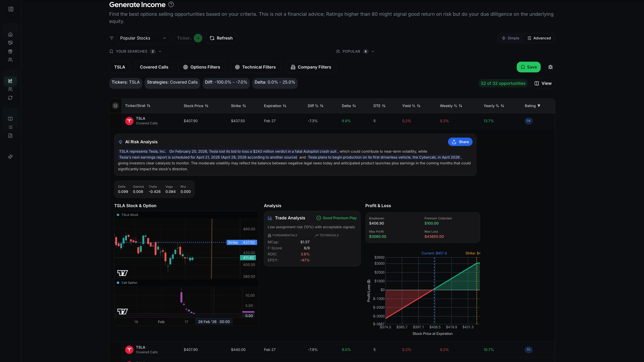Open the spreadsheet document icon in the sidebar
This screenshot has width=644, height=362.
click(x=10, y=136)
